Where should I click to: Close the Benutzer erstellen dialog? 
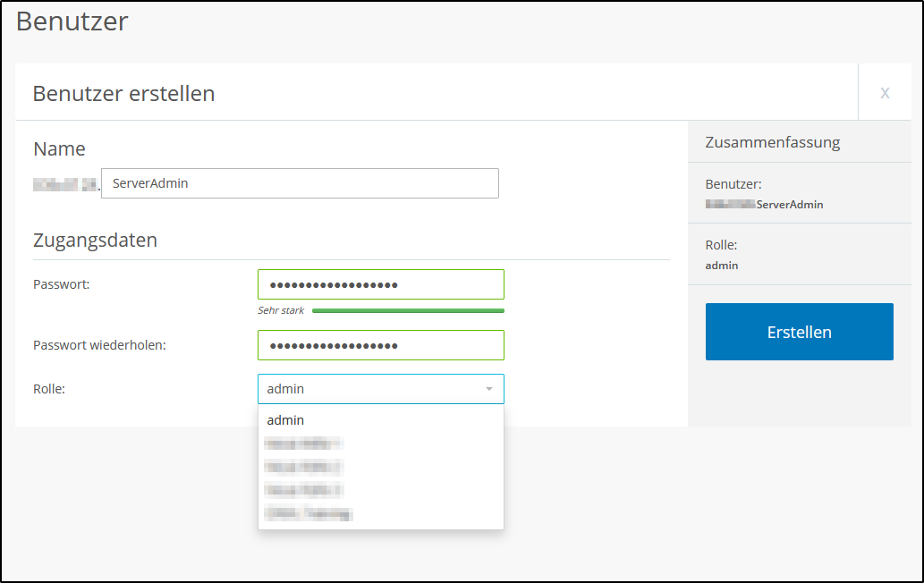click(x=885, y=92)
